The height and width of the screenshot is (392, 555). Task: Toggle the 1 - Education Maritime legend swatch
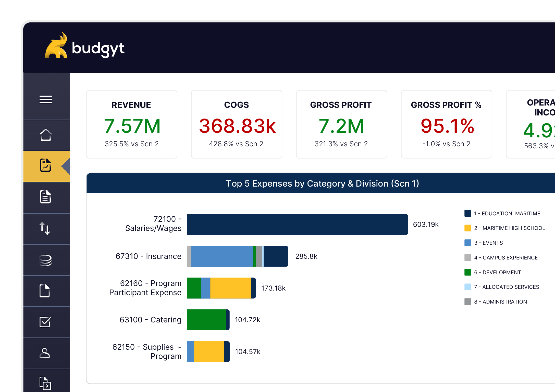point(468,213)
